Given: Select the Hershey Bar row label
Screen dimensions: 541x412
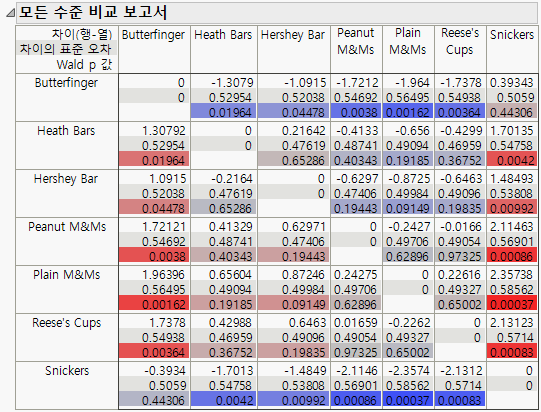Looking at the screenshot, I should tap(66, 179).
